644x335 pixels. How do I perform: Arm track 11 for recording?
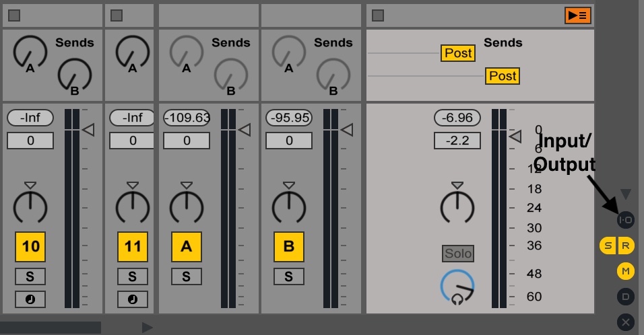click(132, 299)
